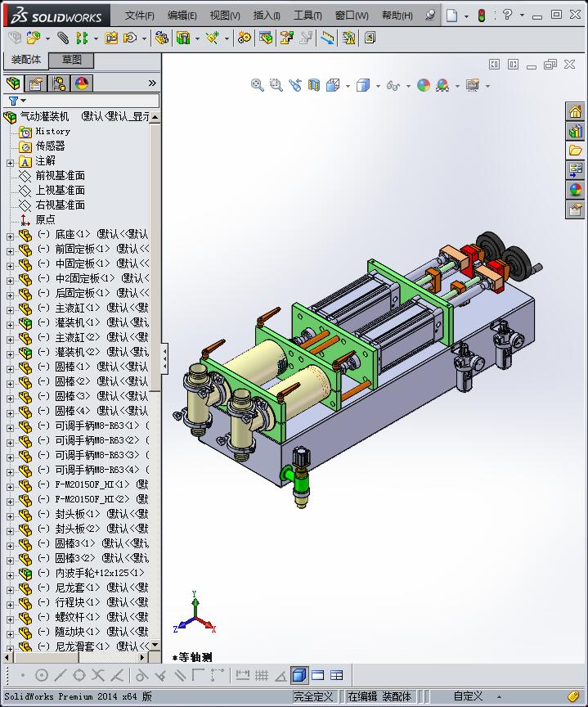Click the Assembly Features icon
588x707 pixels.
183,38
